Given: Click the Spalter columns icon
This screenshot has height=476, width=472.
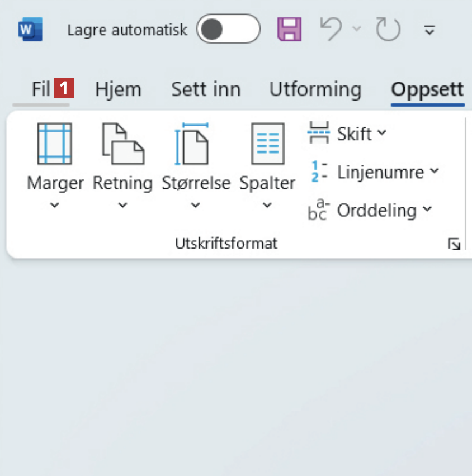Looking at the screenshot, I should click(267, 144).
